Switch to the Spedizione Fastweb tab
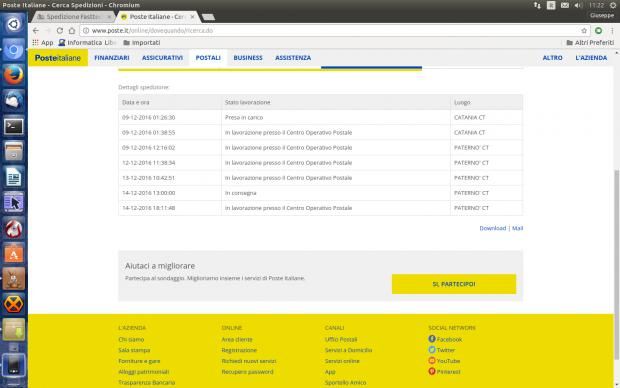Image resolution: width=620 pixels, height=388 pixels. (73, 17)
